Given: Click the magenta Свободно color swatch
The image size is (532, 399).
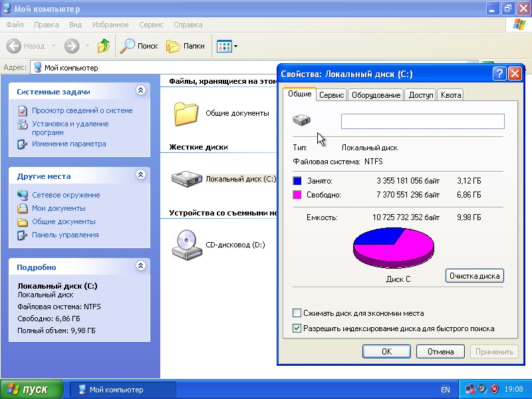Looking at the screenshot, I should coord(297,195).
